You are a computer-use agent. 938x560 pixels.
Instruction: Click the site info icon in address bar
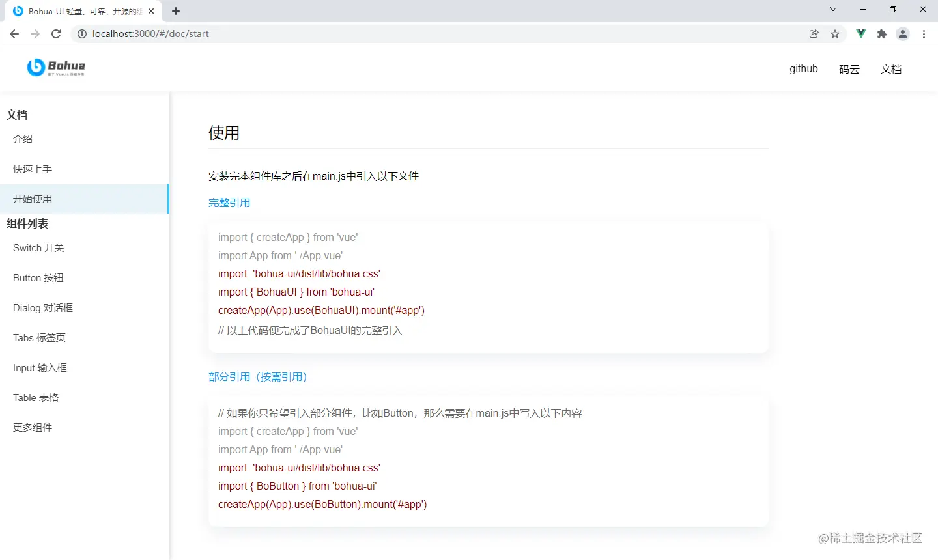pyautogui.click(x=82, y=34)
